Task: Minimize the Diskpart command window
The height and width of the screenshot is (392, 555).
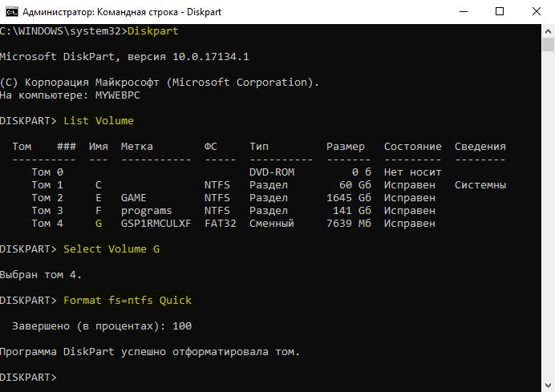Action: point(464,12)
